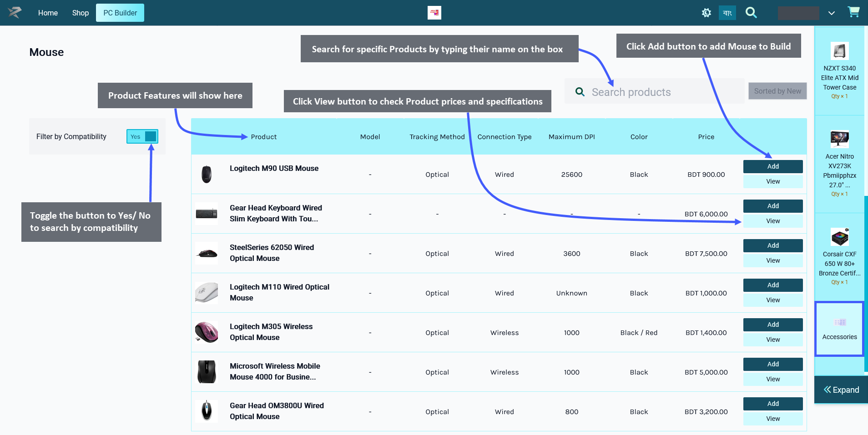This screenshot has width=868, height=435.
Task: Click the Product column header
Action: [x=264, y=137]
